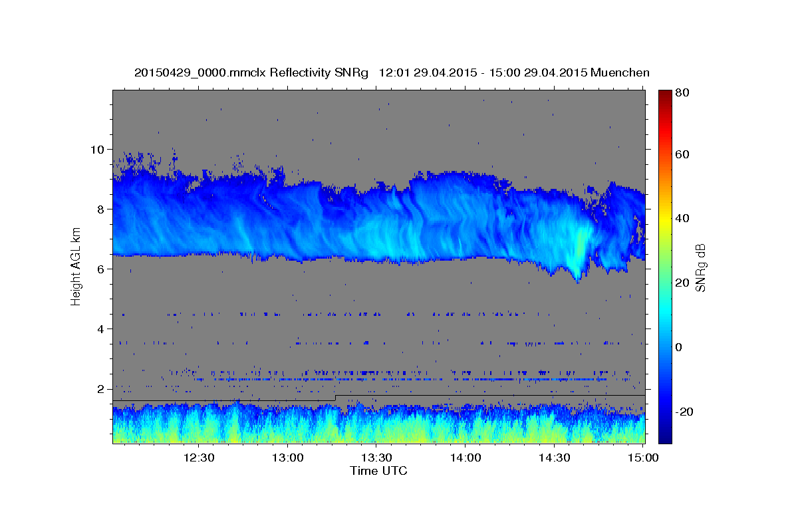This screenshot has width=798, height=532.
Task: Click the 14:30 time tick label
Action: pos(553,458)
